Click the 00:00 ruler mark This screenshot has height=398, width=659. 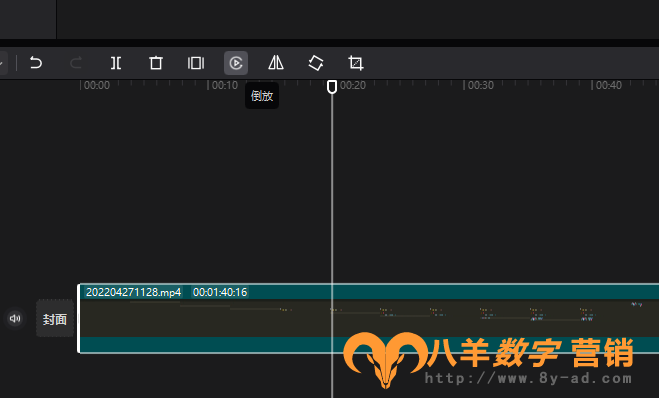[x=97, y=85]
